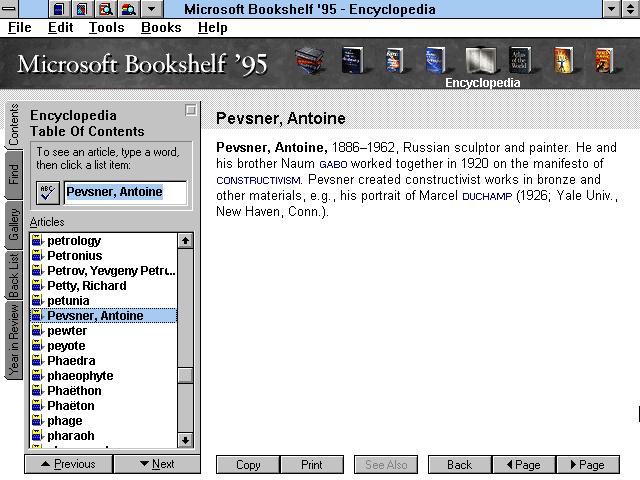Screen dimensions: 640x480
Task: Click the plain blue book title-bar icon
Action: click(59, 9)
